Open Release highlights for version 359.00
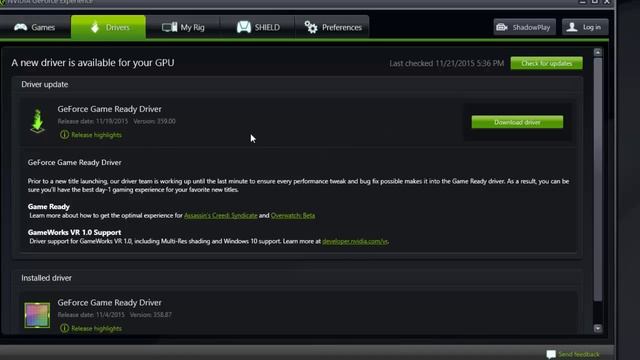 (96, 135)
